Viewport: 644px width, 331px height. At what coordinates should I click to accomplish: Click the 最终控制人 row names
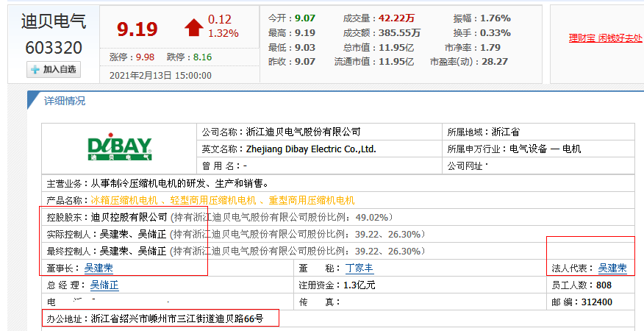132,252
